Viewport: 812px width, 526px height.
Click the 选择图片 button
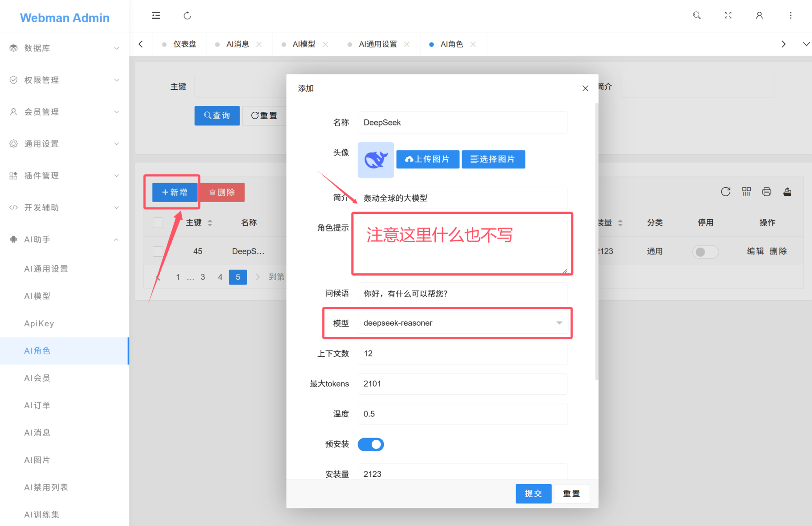tap(494, 159)
